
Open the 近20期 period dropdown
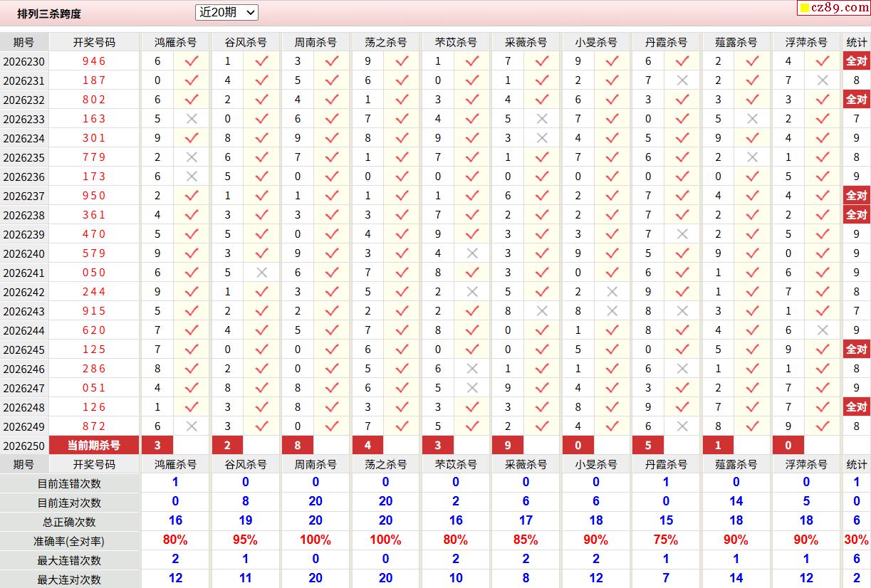[226, 12]
